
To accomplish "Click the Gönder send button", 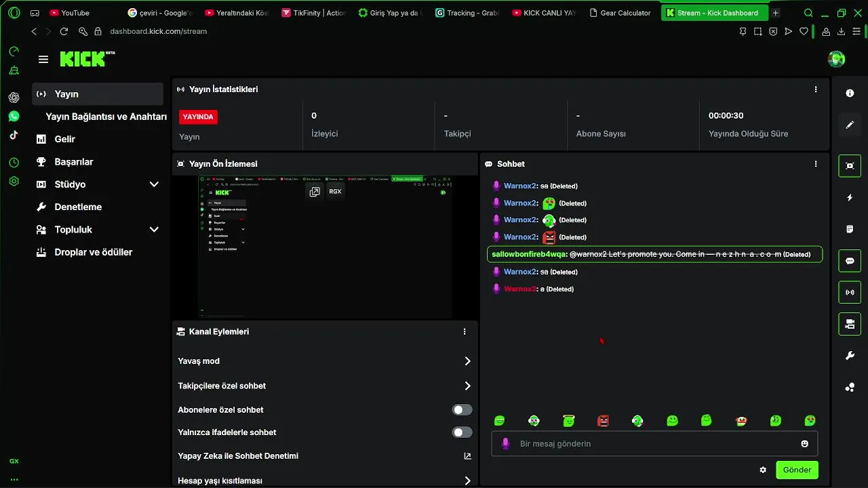I will [x=797, y=470].
